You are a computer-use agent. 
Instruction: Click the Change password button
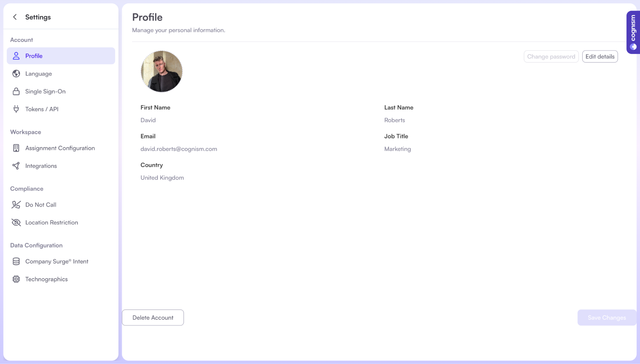(x=551, y=57)
